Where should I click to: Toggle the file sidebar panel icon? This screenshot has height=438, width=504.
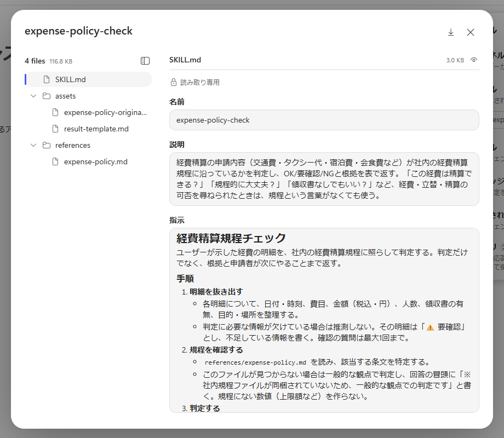145,61
